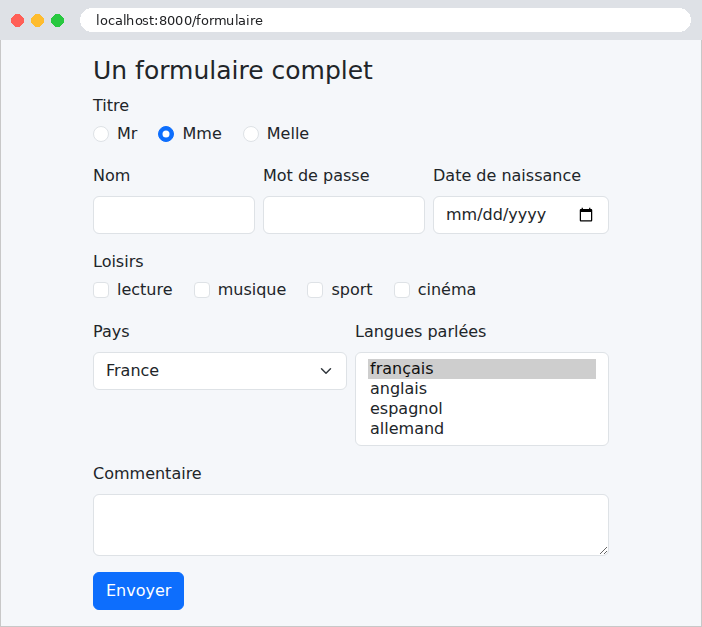Close the window with red button
Screen dimensions: 702x627
coord(17,21)
